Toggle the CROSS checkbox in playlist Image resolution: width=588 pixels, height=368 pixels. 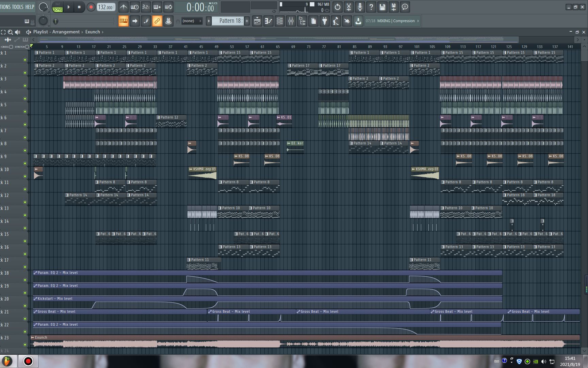[11, 47]
